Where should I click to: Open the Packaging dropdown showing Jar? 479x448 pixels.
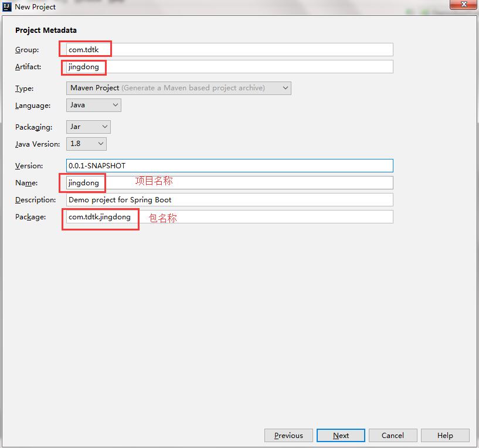pyautogui.click(x=89, y=127)
